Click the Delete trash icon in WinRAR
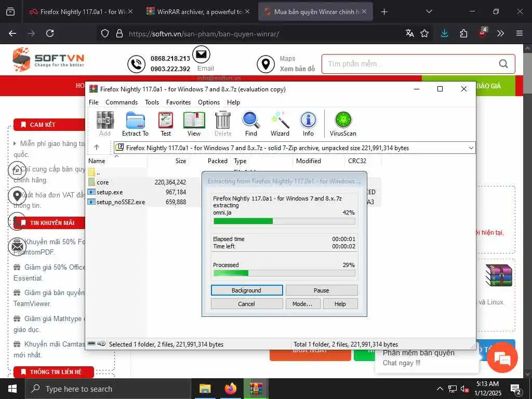 [x=223, y=124]
